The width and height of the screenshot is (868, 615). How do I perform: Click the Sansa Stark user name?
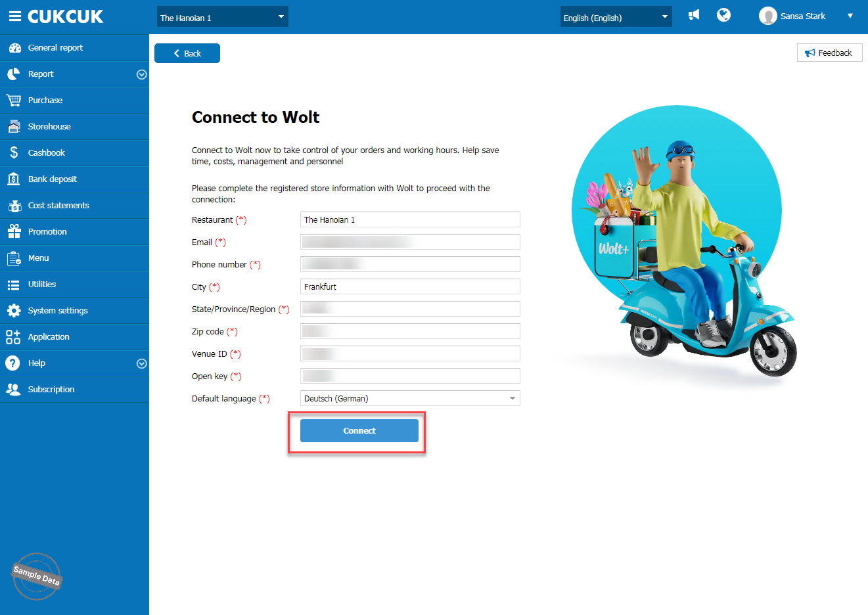tap(803, 16)
